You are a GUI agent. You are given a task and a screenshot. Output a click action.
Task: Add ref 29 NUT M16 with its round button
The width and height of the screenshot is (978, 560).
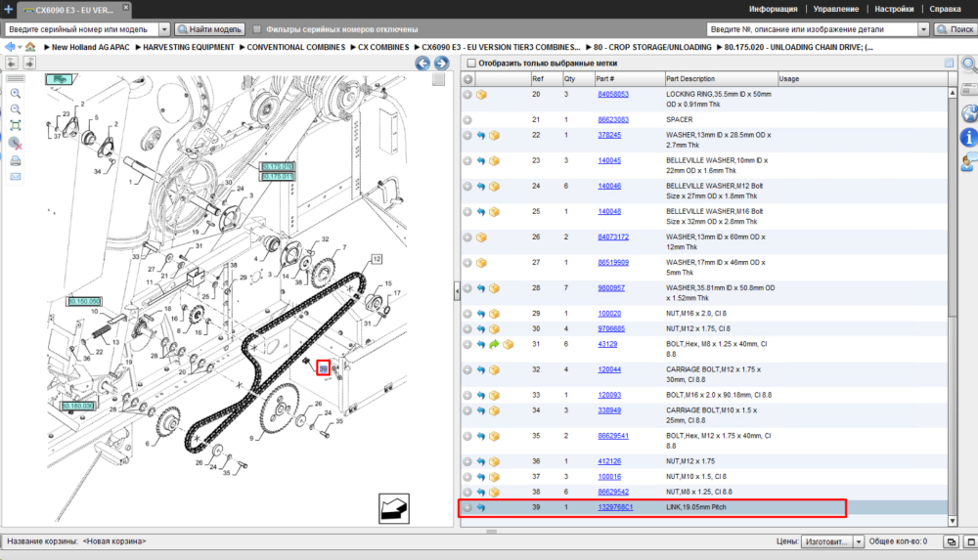pos(467,314)
